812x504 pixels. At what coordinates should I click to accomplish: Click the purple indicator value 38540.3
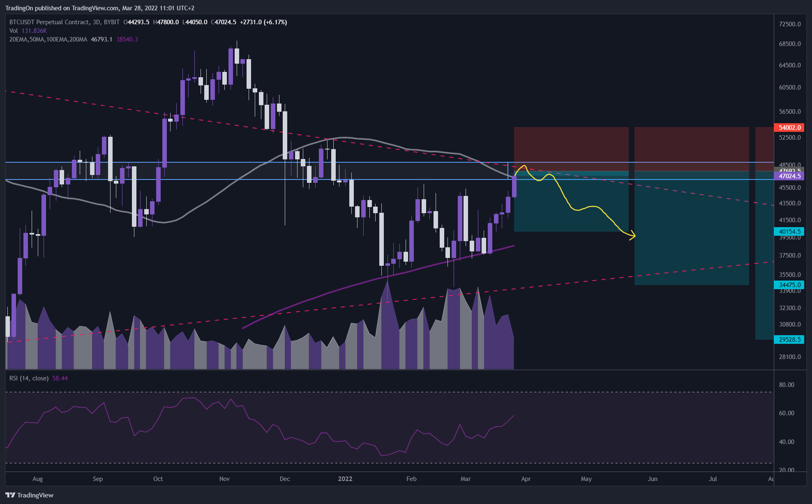(127, 39)
